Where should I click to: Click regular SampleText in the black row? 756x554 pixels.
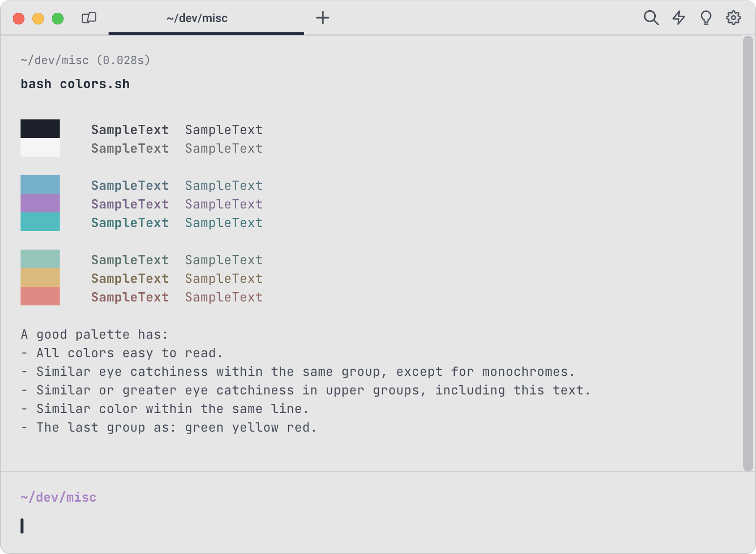tap(224, 130)
